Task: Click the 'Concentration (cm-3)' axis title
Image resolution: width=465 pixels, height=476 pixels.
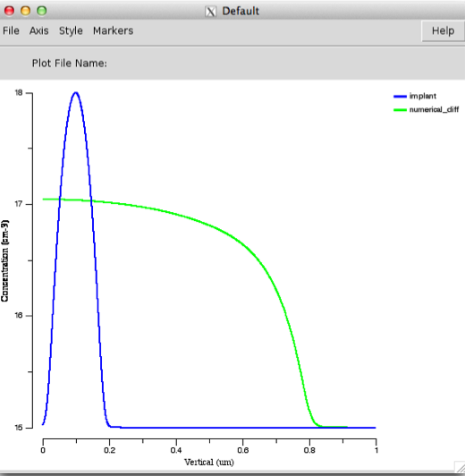Action: point(4,260)
